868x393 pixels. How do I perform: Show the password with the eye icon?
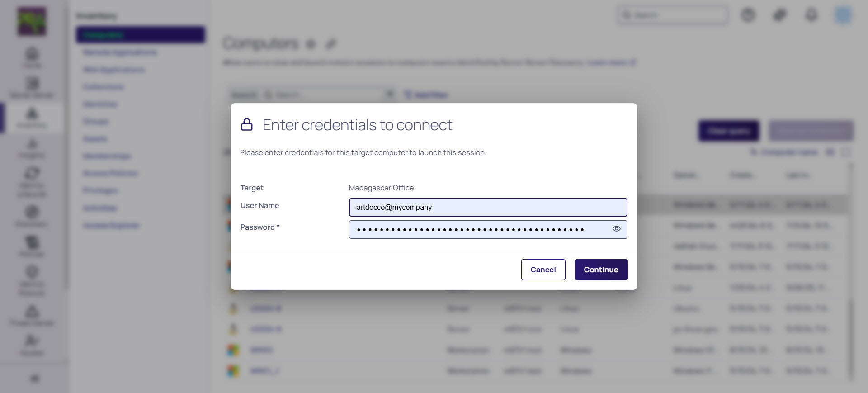616,229
